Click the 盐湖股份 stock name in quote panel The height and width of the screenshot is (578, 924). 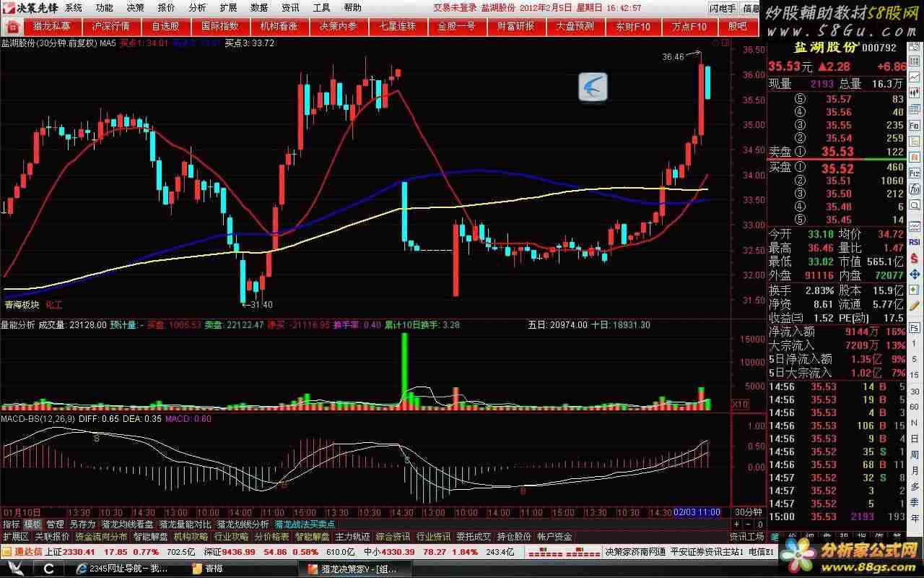(x=825, y=48)
